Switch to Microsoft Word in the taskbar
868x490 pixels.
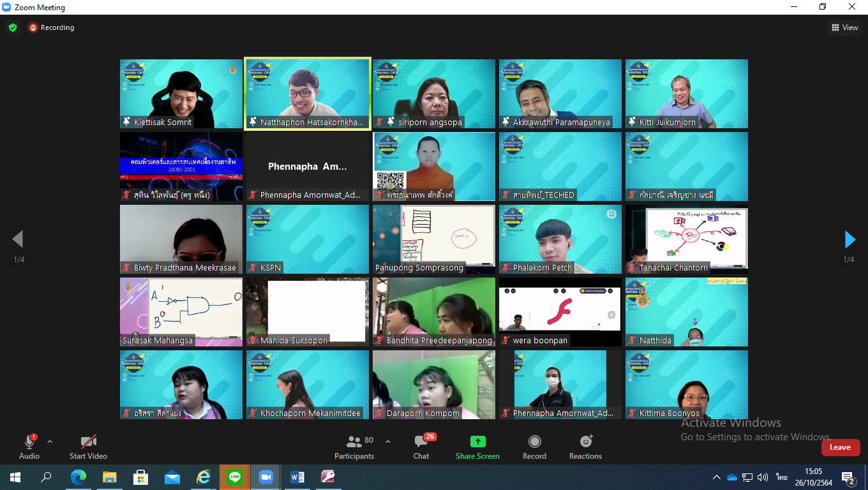[x=297, y=477]
